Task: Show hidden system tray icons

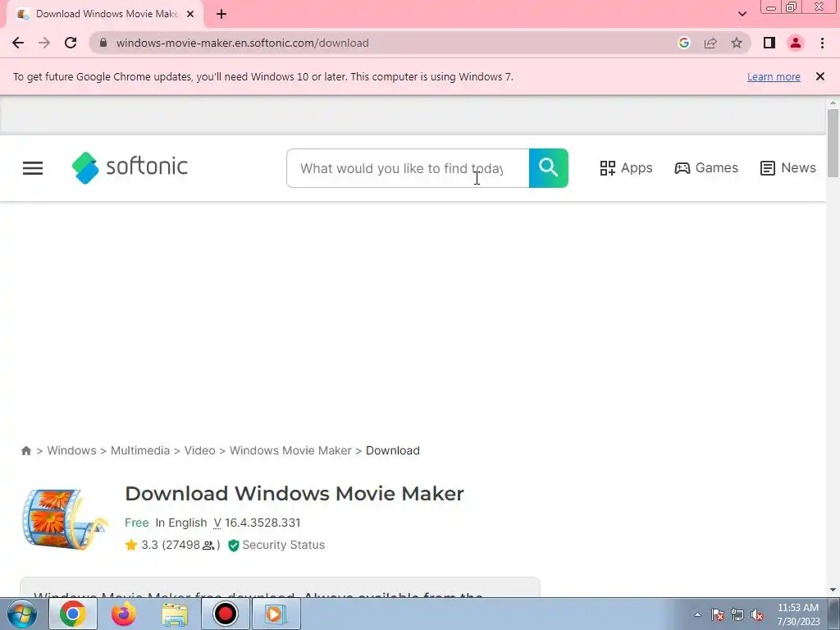Action: click(x=697, y=614)
